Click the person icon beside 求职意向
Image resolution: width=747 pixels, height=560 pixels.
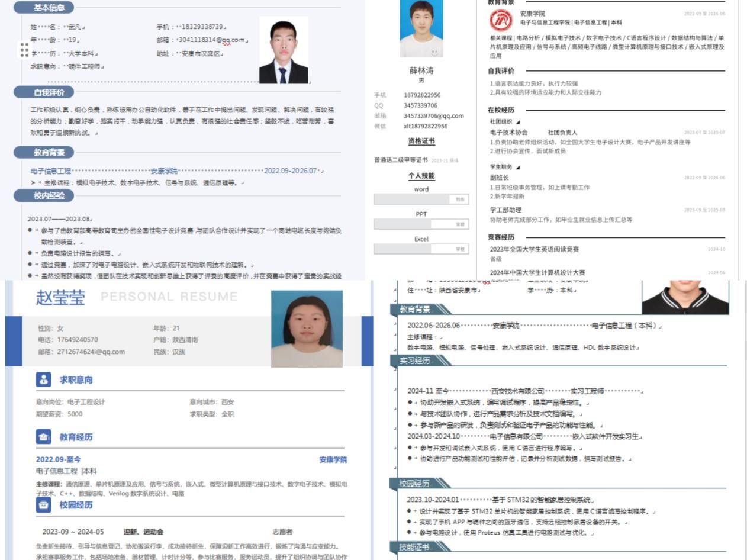coord(44,380)
